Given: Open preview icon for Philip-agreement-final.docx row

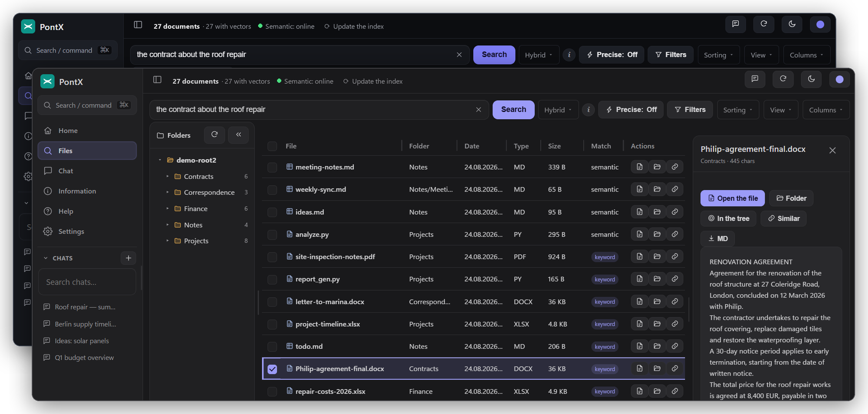Looking at the screenshot, I should [x=639, y=368].
